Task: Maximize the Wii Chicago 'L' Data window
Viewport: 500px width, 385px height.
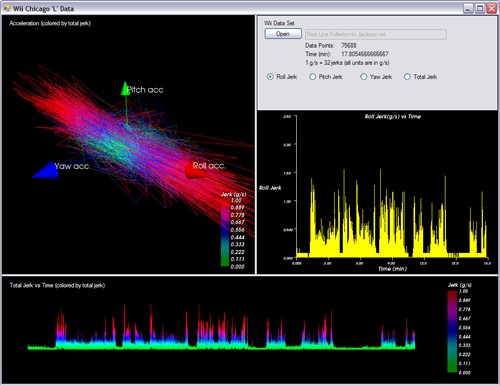Action: pos(480,8)
